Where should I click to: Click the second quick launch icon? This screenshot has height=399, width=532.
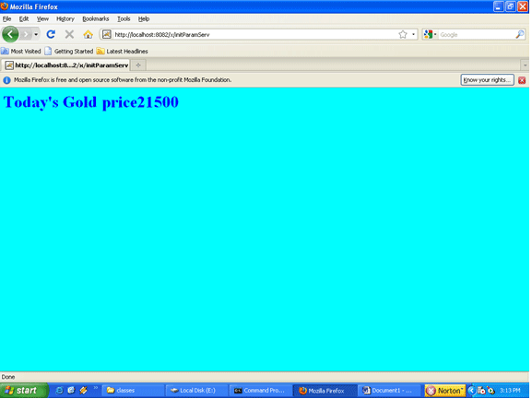click(x=71, y=390)
